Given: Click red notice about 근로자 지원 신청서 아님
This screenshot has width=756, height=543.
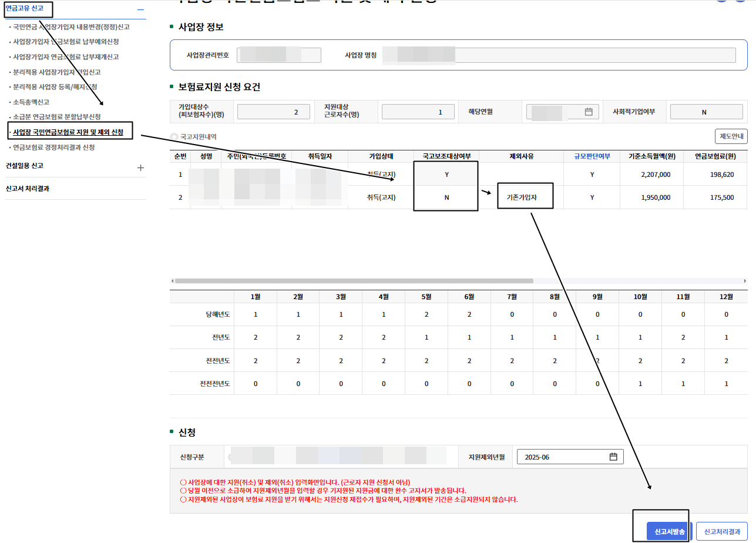Looking at the screenshot, I should point(295,482).
